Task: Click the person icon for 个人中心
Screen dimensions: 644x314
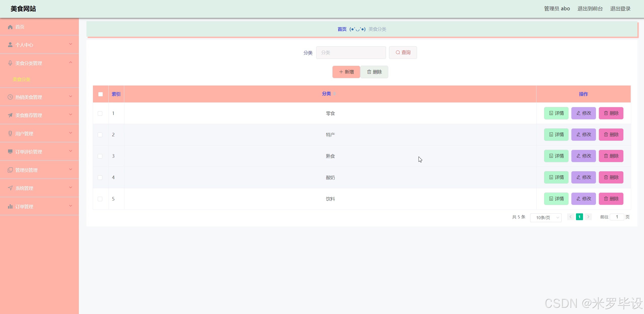Action: (10, 45)
